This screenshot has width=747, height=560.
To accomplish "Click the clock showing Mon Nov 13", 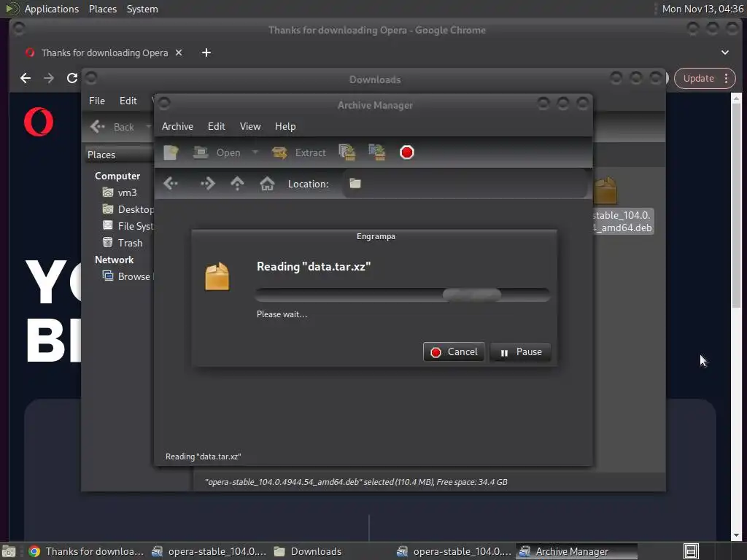I will point(703,9).
